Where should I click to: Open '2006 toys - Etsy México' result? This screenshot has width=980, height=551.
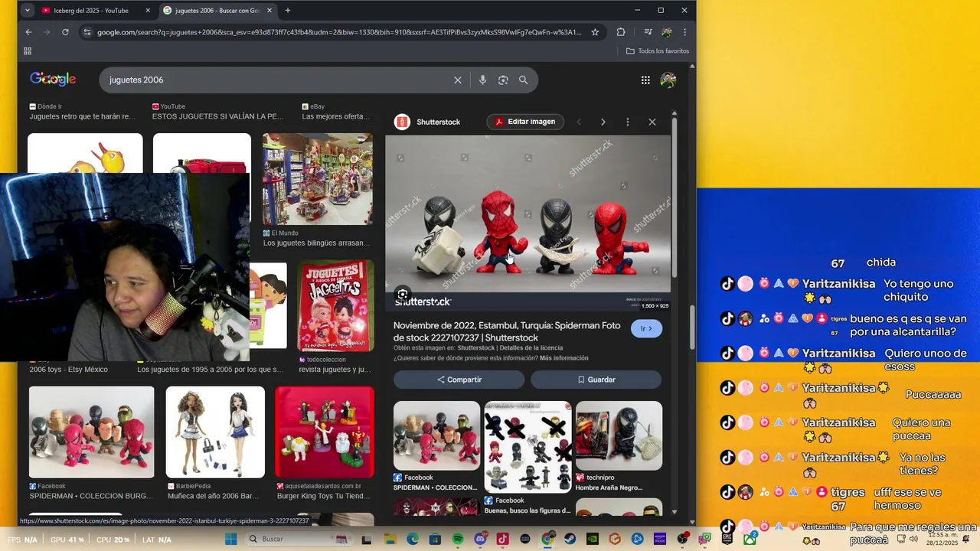point(69,370)
